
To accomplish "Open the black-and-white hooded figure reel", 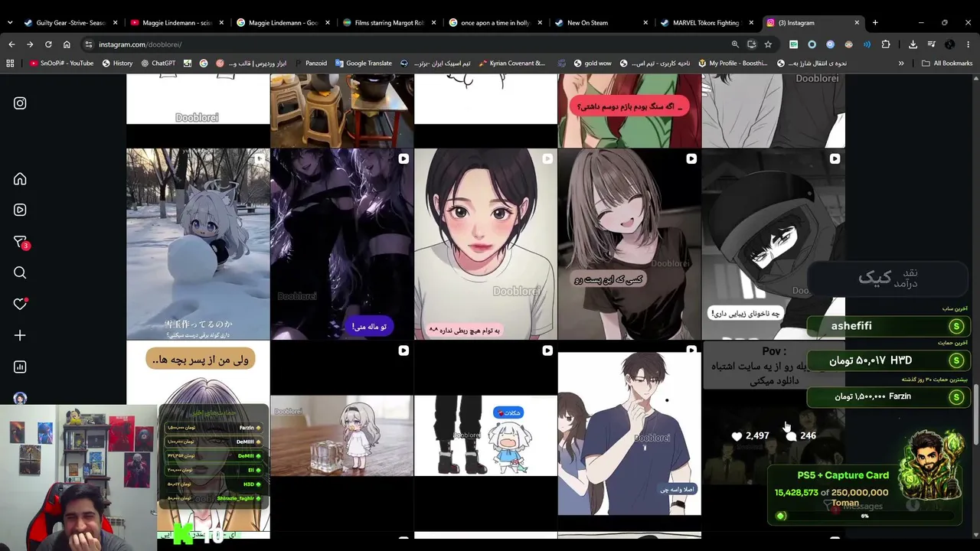I will 773,244.
